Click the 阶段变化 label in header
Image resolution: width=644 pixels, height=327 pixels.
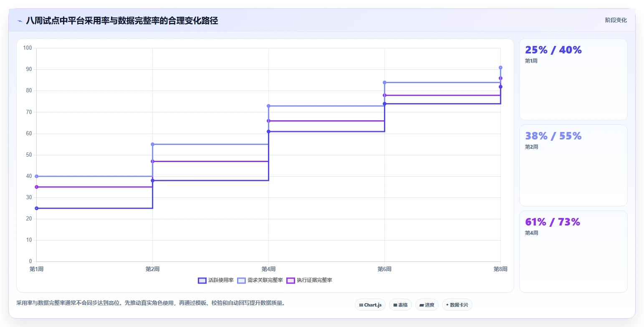(616, 20)
